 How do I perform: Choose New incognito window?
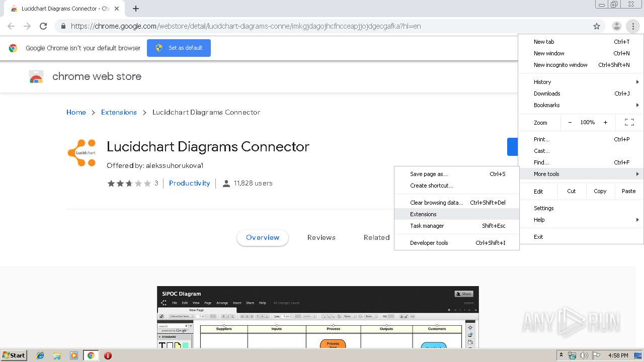pyautogui.click(x=581, y=65)
